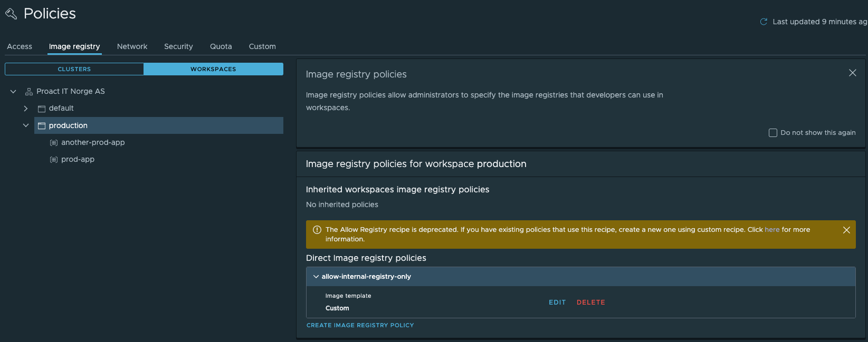Collapse the allow-internal-registry-only policy
The height and width of the screenshot is (342, 868).
(316, 277)
